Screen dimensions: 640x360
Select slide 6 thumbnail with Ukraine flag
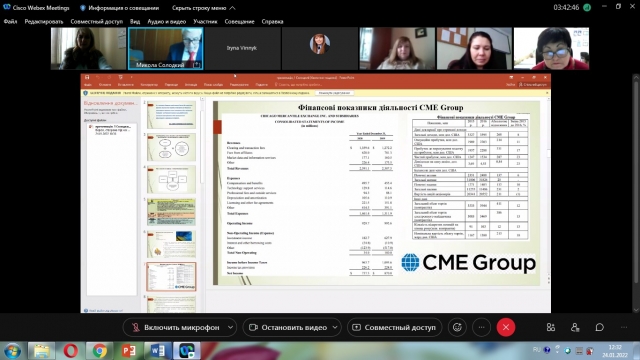[x=171, y=244]
